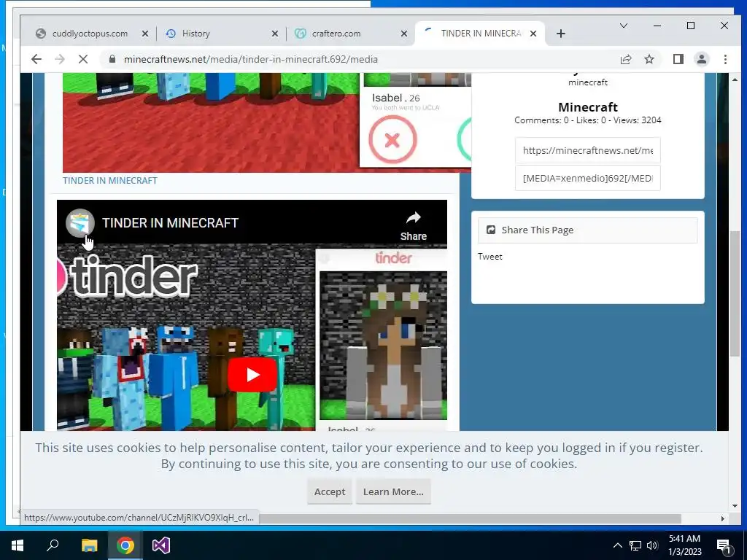This screenshot has height=560, width=747.
Task: Click the TINDER IN MINECRAFT caption link
Action: [x=110, y=181]
